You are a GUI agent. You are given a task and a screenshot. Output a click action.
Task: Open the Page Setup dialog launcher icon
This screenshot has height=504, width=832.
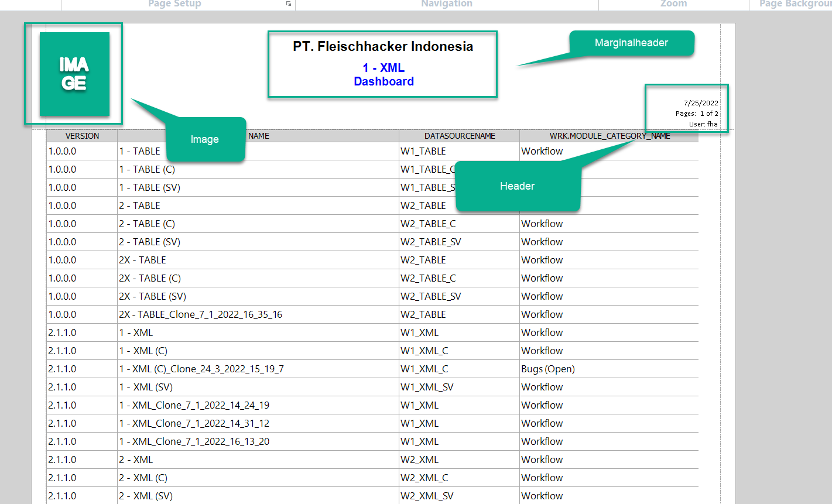pyautogui.click(x=287, y=4)
